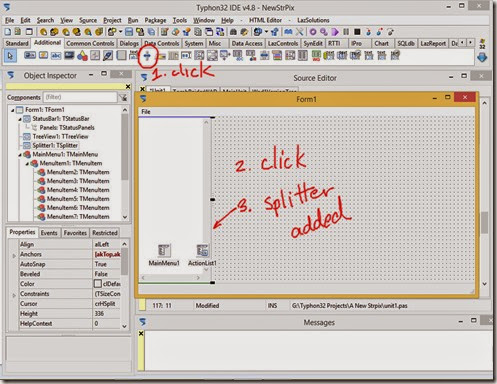Image resolution: width=497 pixels, height=384 pixels.
Task: Click the blue down-arrow icon at palette right
Action: click(x=482, y=57)
